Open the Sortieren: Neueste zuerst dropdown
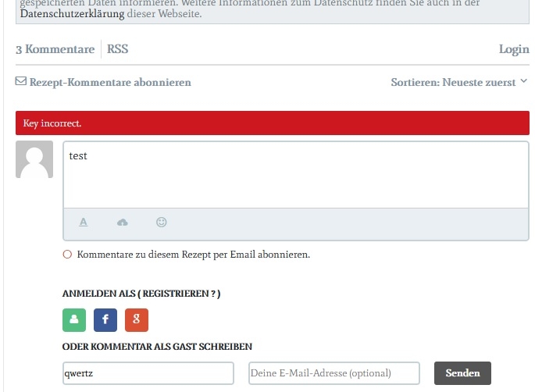This screenshot has width=535, height=392. click(459, 82)
